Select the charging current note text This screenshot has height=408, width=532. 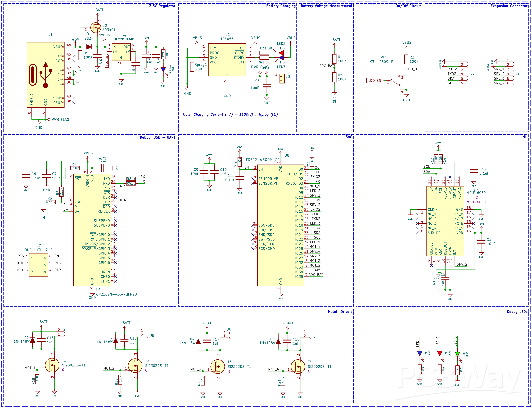click(230, 114)
